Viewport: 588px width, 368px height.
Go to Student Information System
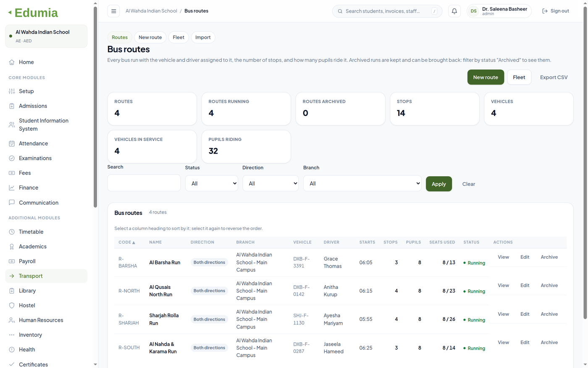(46, 124)
